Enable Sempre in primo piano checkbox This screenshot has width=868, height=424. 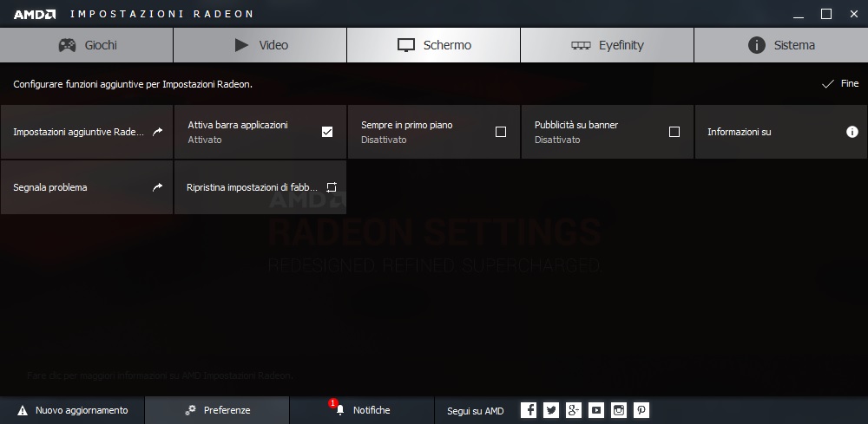(501, 132)
